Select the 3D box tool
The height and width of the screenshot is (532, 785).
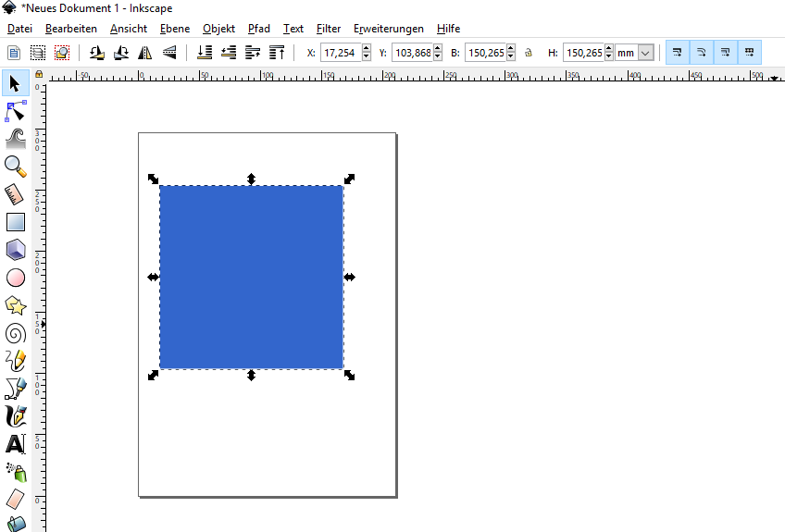[15, 249]
